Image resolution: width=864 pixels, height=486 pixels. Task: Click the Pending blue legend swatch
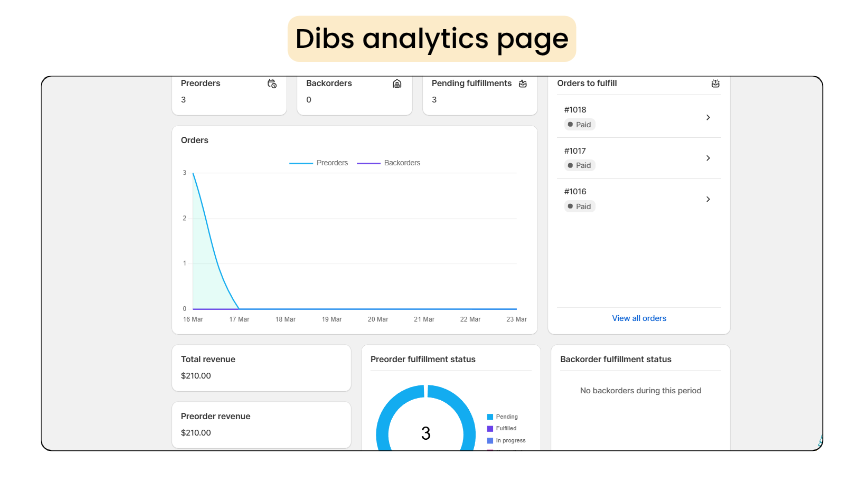click(x=490, y=417)
